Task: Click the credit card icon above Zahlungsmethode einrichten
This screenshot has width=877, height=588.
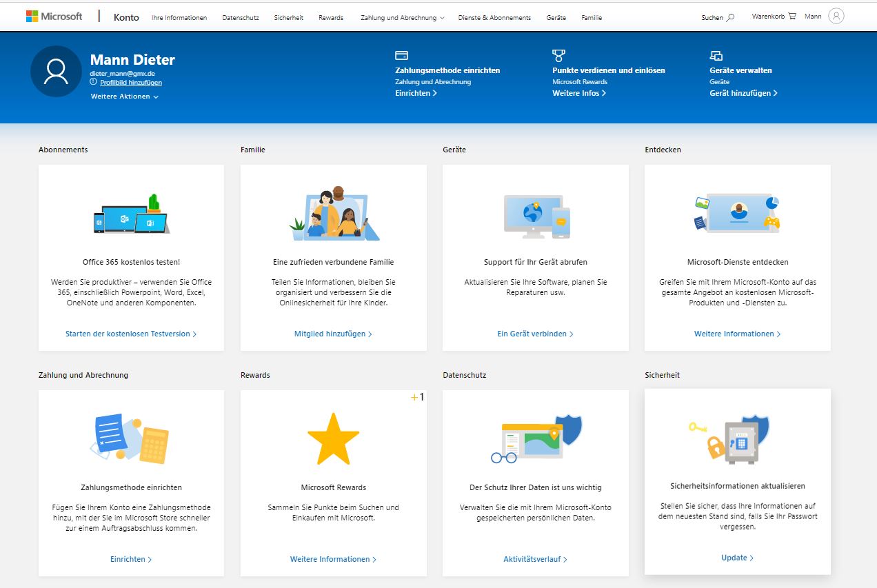Action: tap(401, 55)
